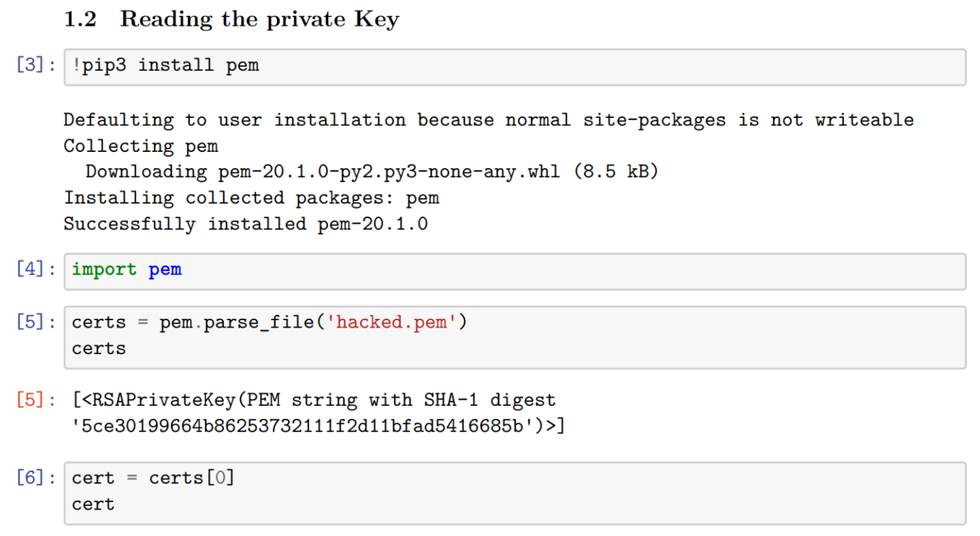Select the [4] input prompt label
This screenshot has height=536, width=980.
(34, 270)
